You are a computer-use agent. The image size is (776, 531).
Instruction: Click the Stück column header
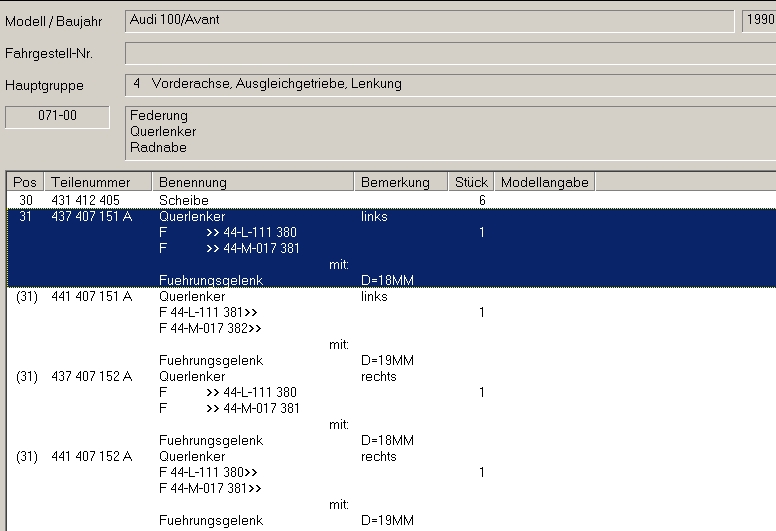471,182
